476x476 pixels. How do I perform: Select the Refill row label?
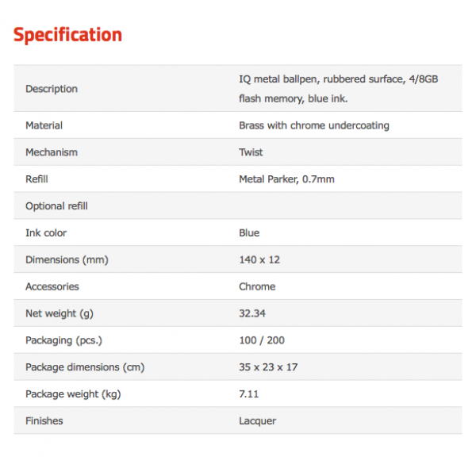[x=36, y=179]
